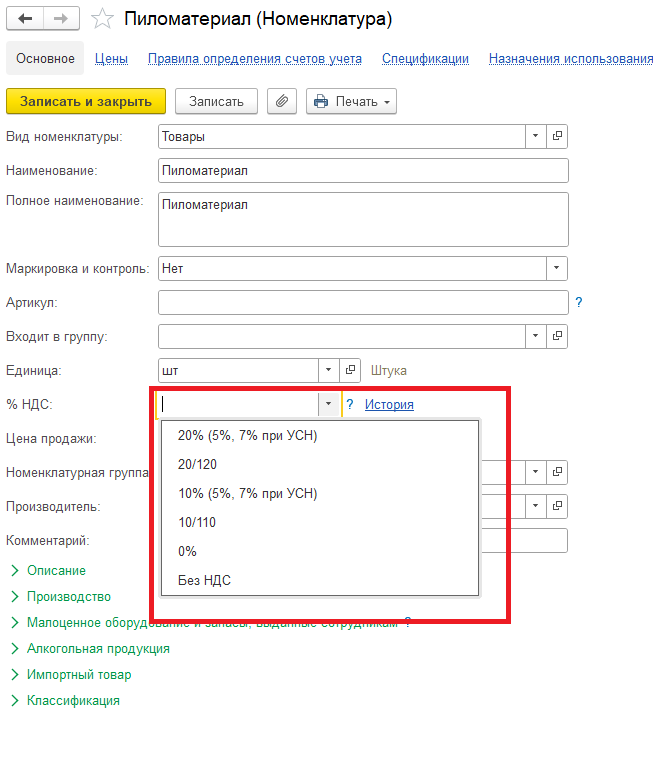This screenshot has width=653, height=761.
Task: Open Единица dropdown arrow
Action: tap(329, 370)
